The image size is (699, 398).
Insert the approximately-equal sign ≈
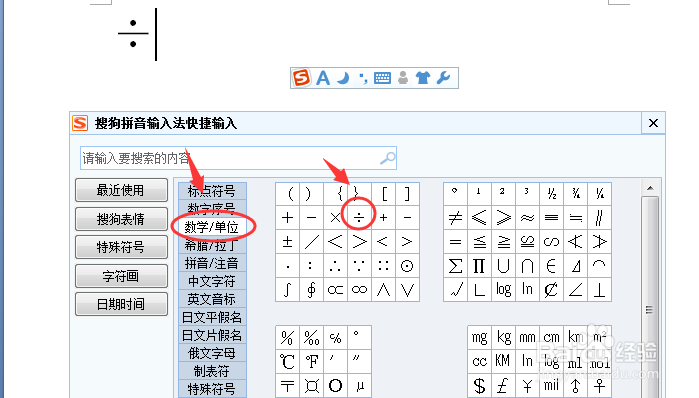coord(527,217)
